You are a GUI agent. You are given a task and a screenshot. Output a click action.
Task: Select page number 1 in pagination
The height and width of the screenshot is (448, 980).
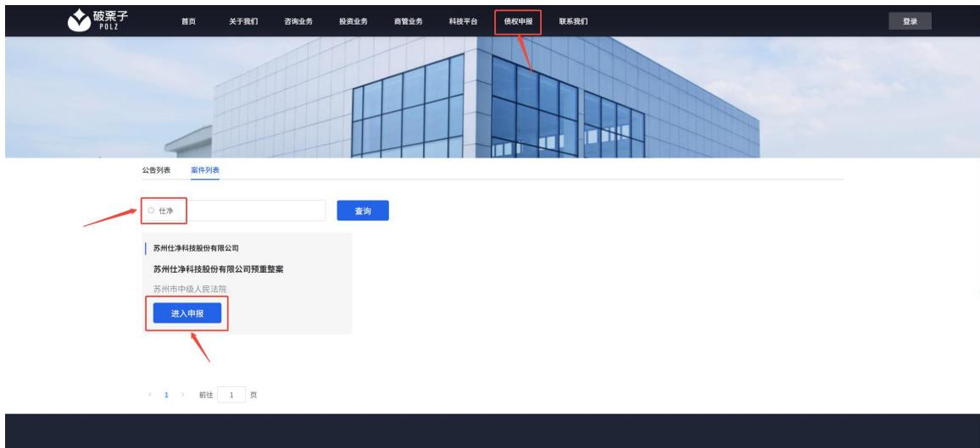pyautogui.click(x=166, y=395)
